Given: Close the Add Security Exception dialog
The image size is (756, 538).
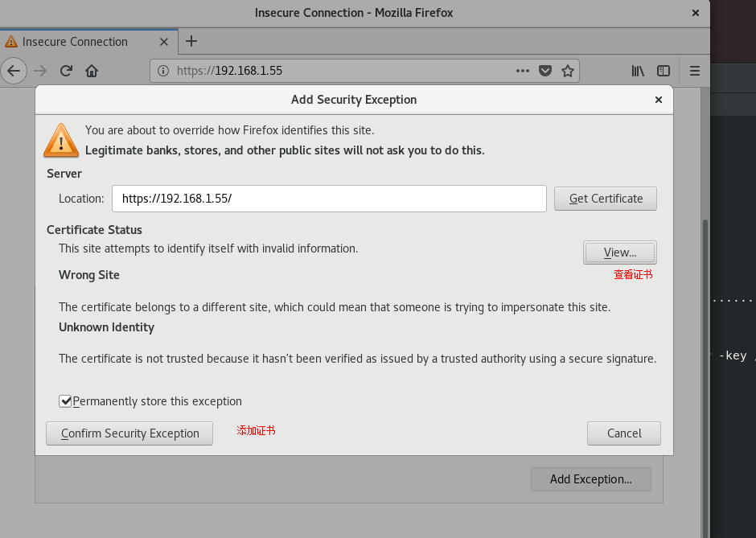Looking at the screenshot, I should (x=659, y=100).
